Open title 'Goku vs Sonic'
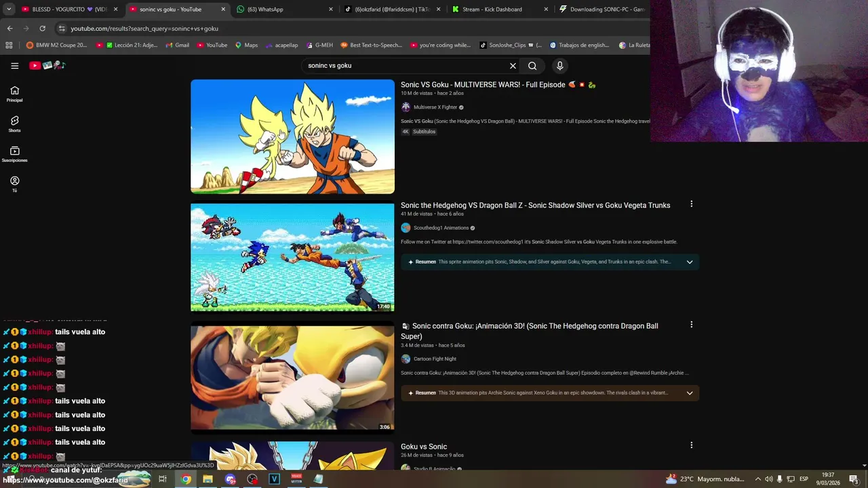The image size is (868, 488). click(x=424, y=447)
